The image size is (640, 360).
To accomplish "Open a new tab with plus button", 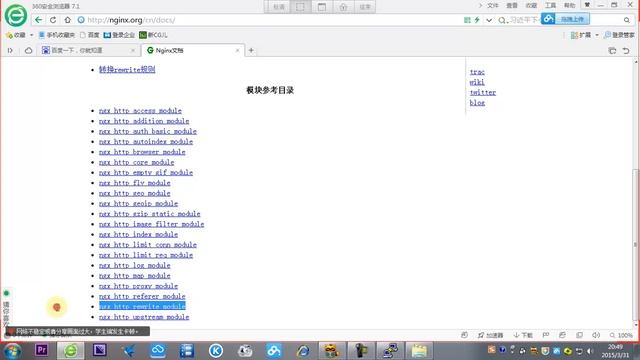I will 251,50.
